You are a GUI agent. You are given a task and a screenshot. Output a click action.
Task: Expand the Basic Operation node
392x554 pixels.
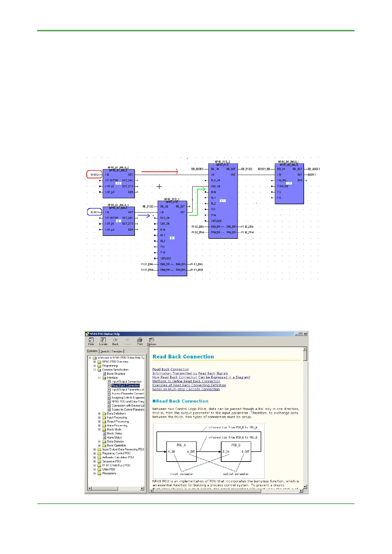coord(99,445)
